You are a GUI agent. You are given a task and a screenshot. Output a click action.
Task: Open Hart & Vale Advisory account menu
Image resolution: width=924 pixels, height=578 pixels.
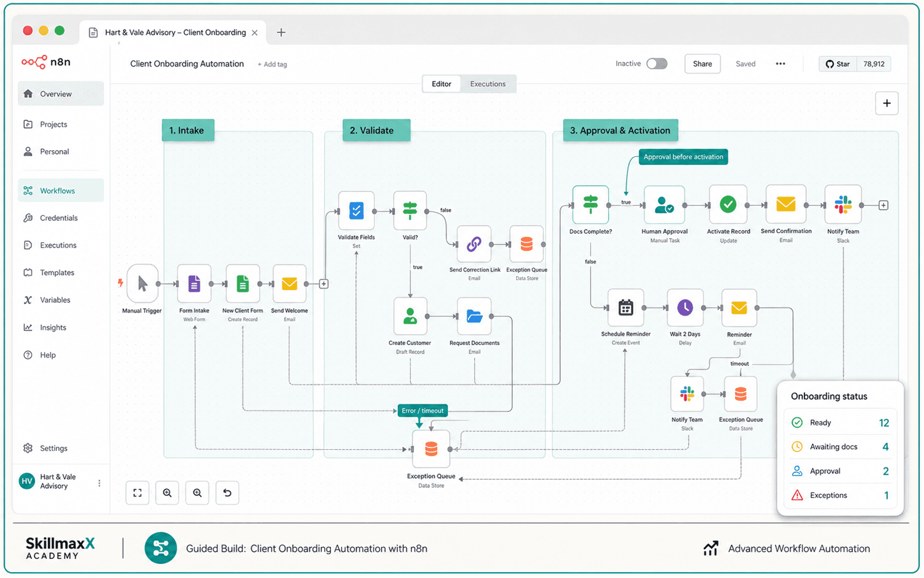(x=99, y=483)
